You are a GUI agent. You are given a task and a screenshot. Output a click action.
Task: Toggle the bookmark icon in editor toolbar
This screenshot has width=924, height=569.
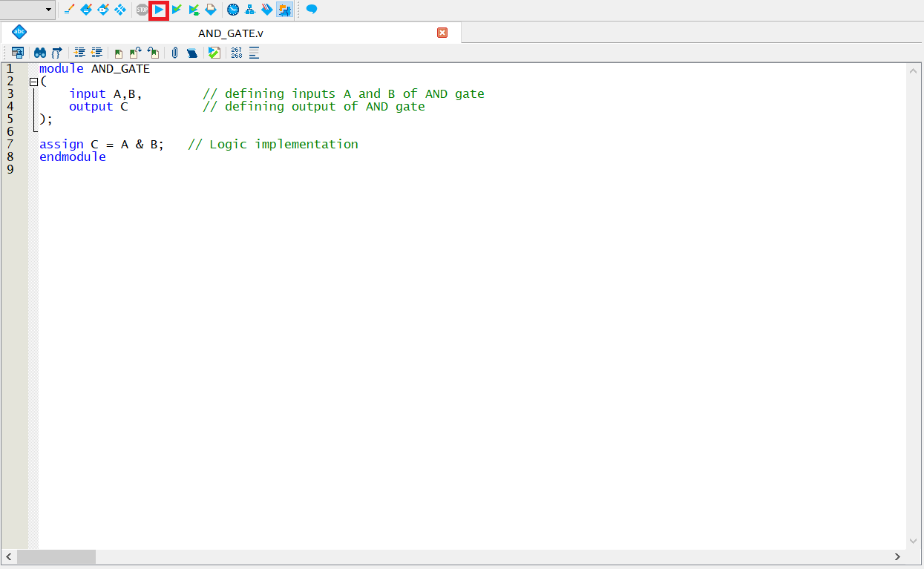pos(192,53)
